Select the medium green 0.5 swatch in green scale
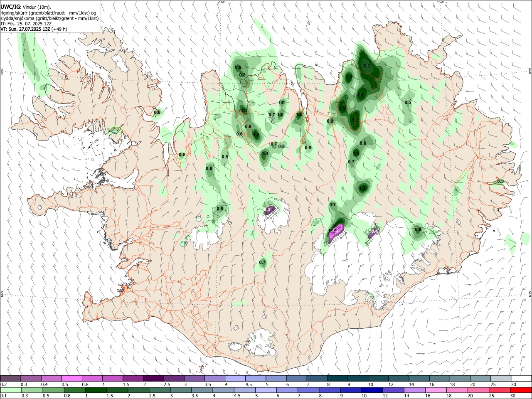Image resolution: width=532 pixels, height=399 pixels. click(53, 390)
